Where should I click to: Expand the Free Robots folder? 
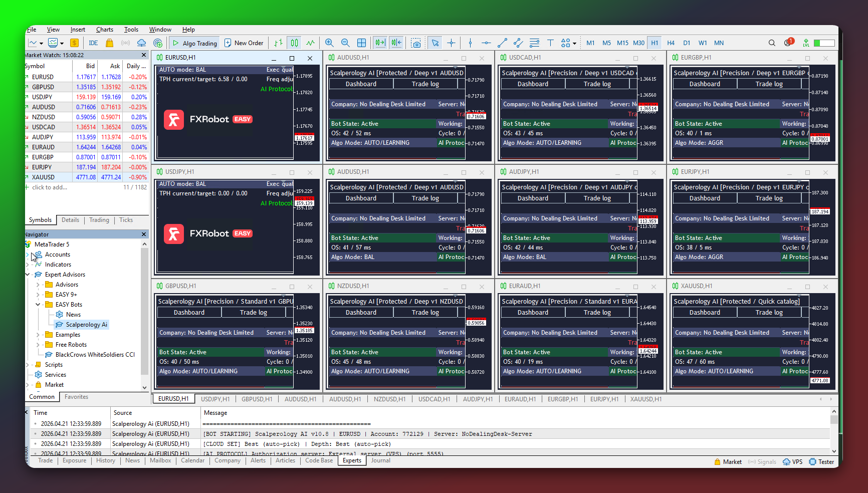pos(39,344)
